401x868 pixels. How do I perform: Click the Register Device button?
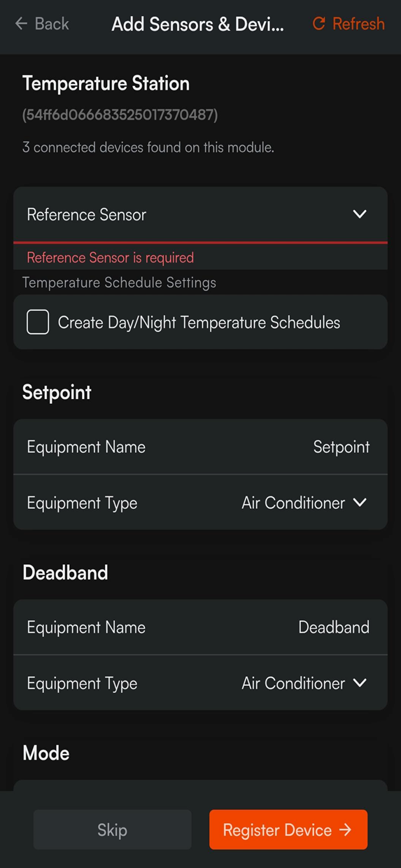[288, 829]
